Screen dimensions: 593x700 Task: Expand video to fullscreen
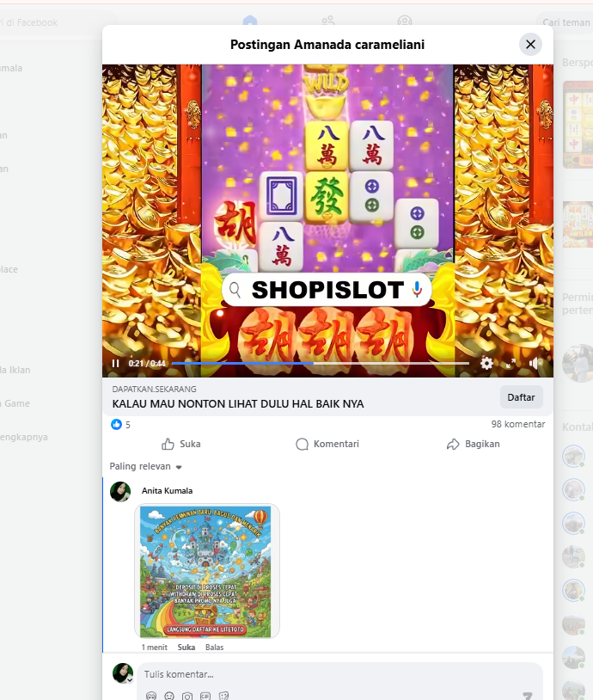(x=510, y=364)
